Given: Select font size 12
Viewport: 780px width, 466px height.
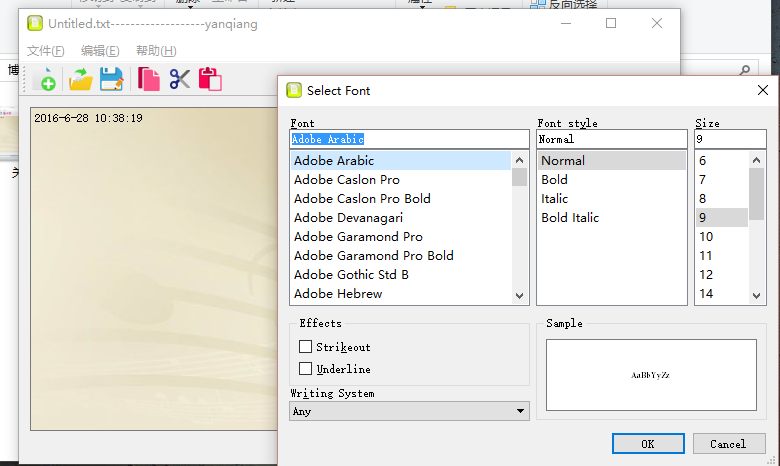Looking at the screenshot, I should (x=721, y=275).
